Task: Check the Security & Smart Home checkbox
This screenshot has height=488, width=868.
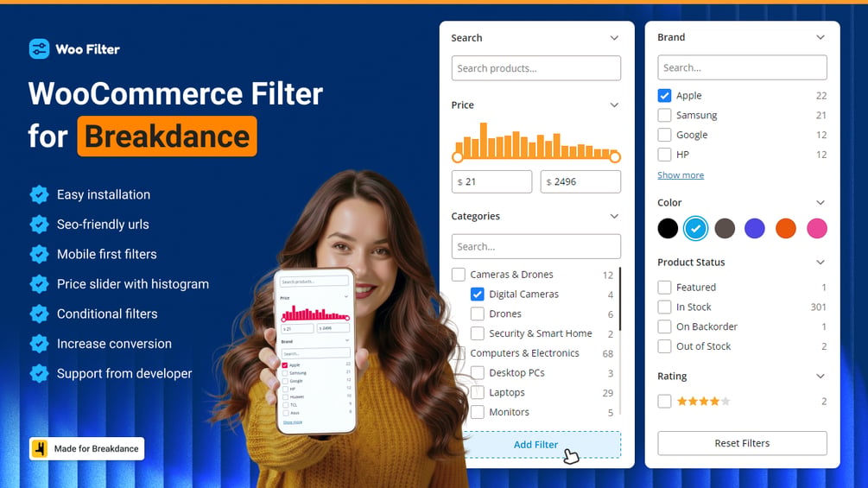Action: pos(477,333)
